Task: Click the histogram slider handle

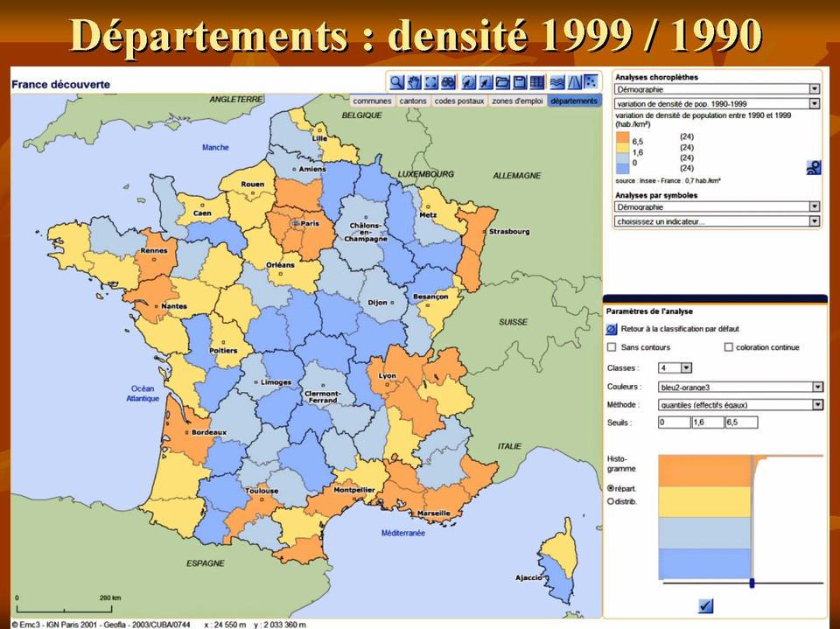Action: [752, 583]
